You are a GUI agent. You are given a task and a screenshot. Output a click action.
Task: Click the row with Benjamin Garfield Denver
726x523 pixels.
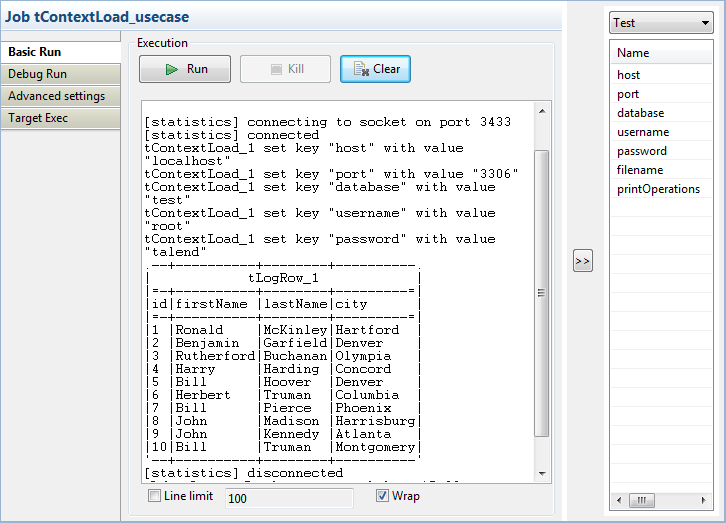pyautogui.click(x=283, y=343)
